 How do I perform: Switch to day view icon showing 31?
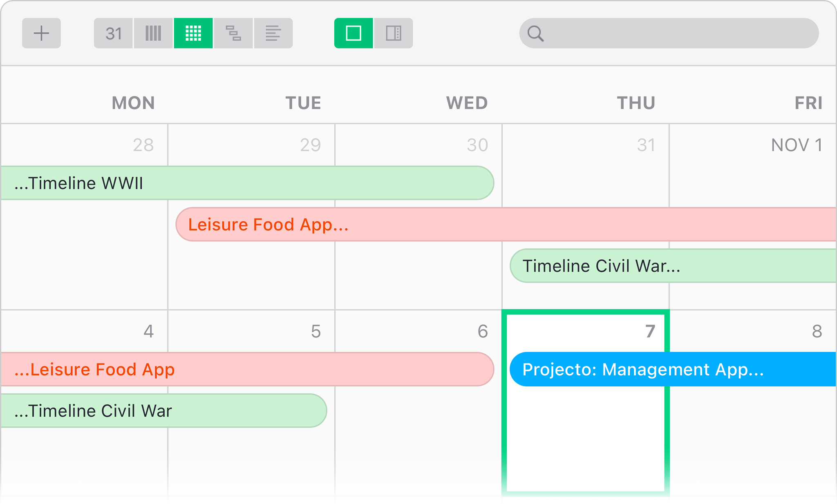(113, 33)
